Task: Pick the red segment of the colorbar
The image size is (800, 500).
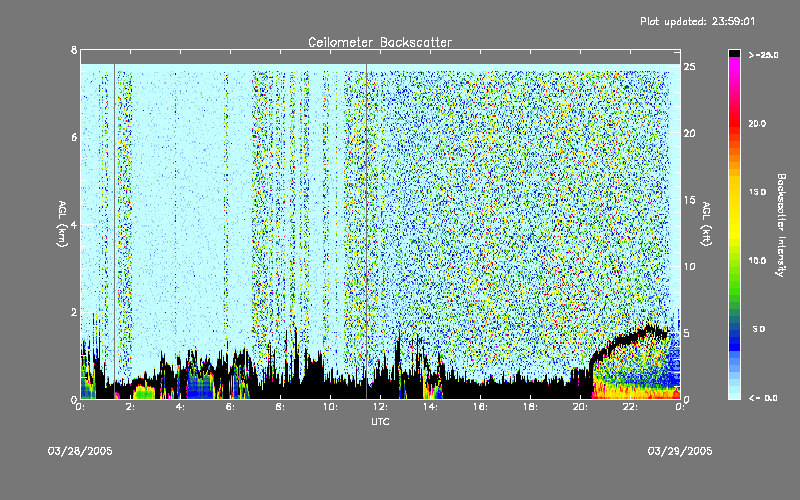Action: pyautogui.click(x=734, y=125)
